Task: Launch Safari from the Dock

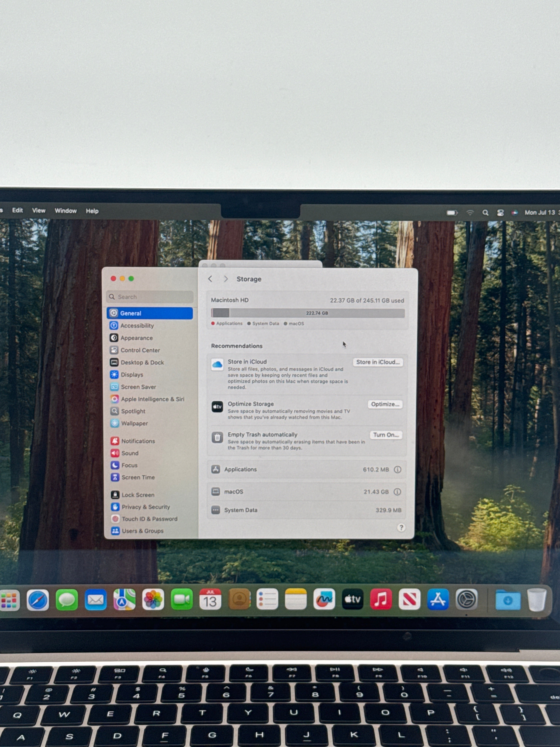Action: pos(37,600)
